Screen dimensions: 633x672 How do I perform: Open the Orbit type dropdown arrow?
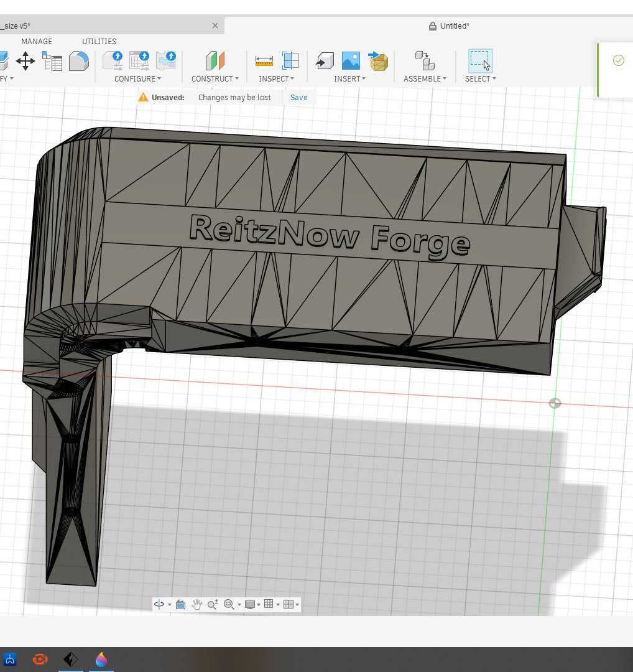tap(170, 605)
